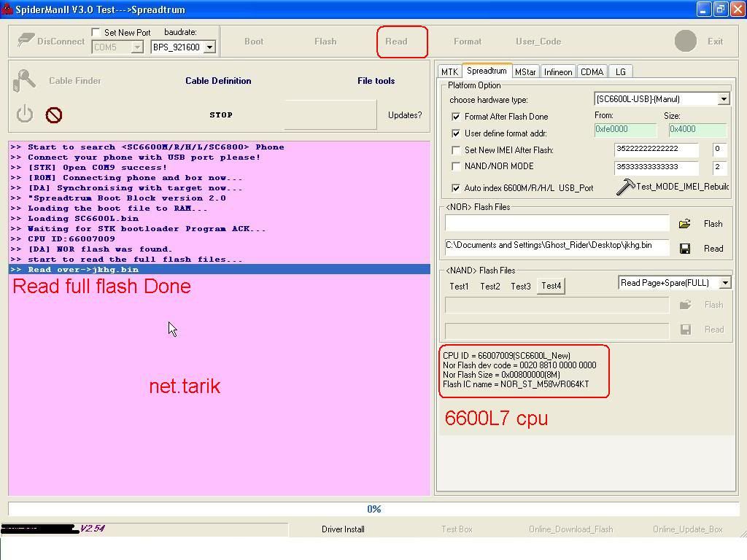This screenshot has width=747, height=560.
Task: Click the IMEI field 35333333333333
Action: [x=656, y=167]
